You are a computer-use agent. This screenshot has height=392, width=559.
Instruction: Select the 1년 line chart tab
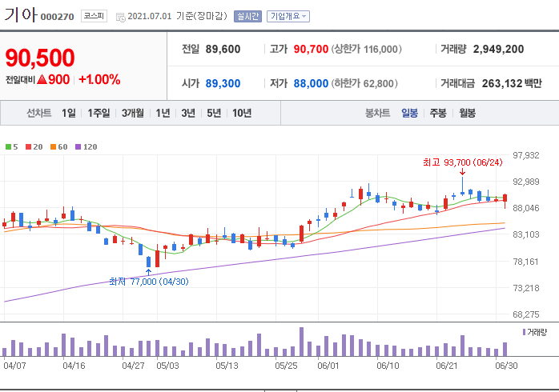tap(163, 114)
